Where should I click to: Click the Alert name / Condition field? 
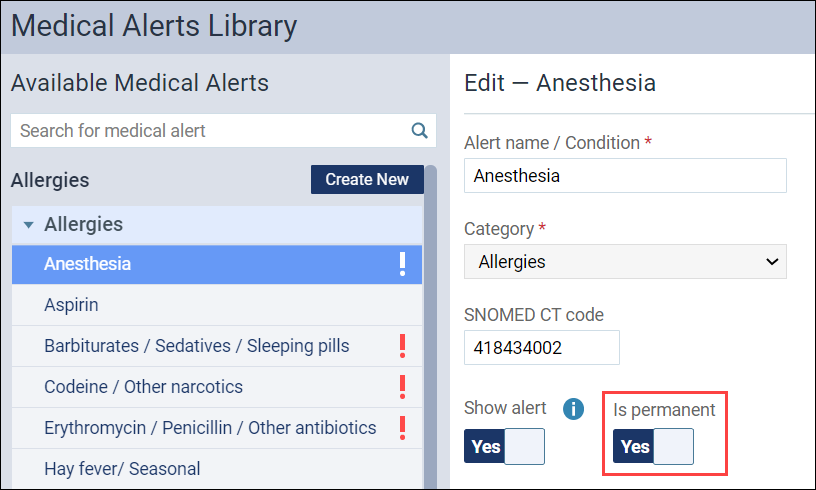coord(625,176)
